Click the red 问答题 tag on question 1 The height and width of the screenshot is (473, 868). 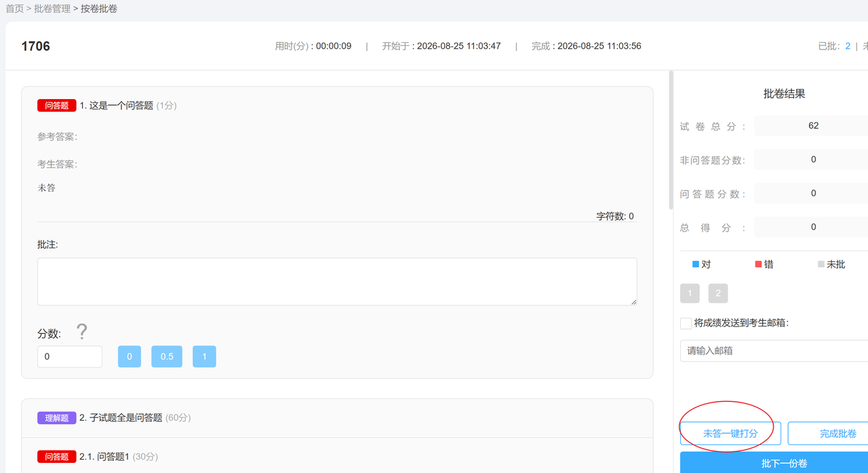57,105
